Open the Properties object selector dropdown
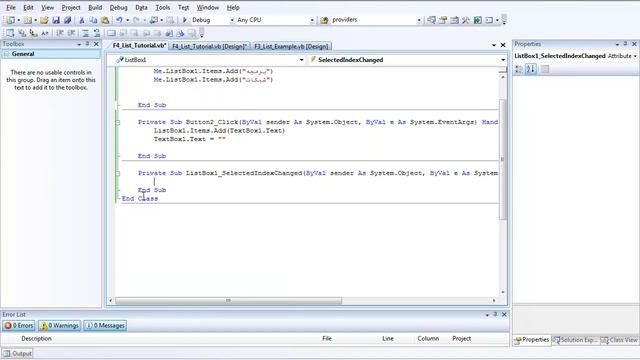Screen dimensions: 640x360 tap(636, 56)
